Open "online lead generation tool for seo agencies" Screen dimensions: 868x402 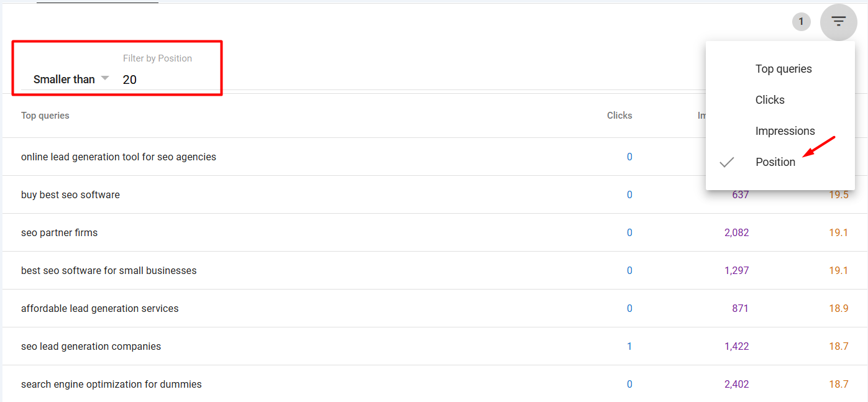click(119, 157)
